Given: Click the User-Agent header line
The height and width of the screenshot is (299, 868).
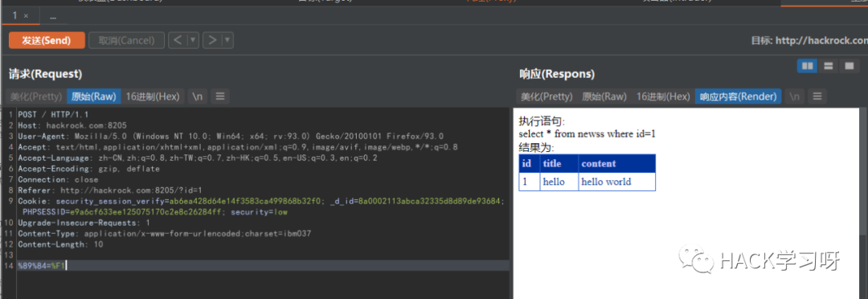Looking at the screenshot, I should 231,136.
